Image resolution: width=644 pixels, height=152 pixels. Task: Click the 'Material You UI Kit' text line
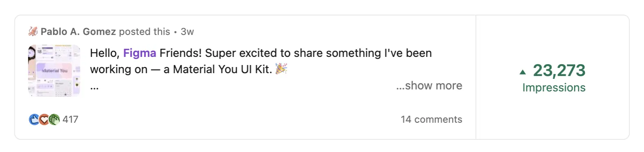pyautogui.click(x=222, y=69)
